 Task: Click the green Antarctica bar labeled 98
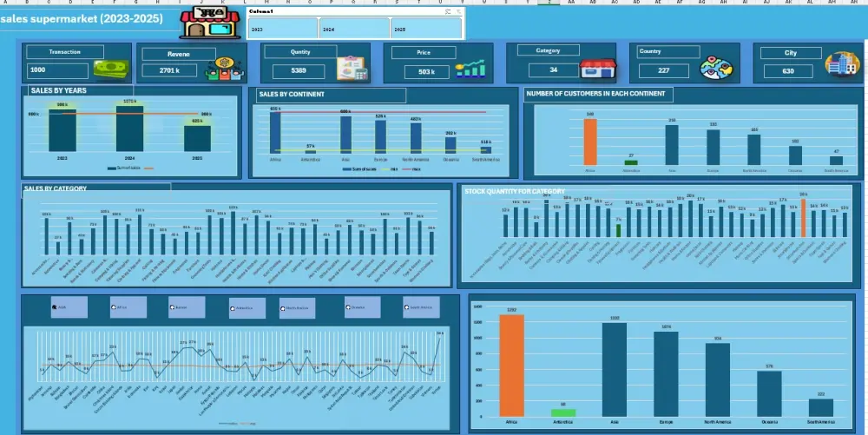563,413
